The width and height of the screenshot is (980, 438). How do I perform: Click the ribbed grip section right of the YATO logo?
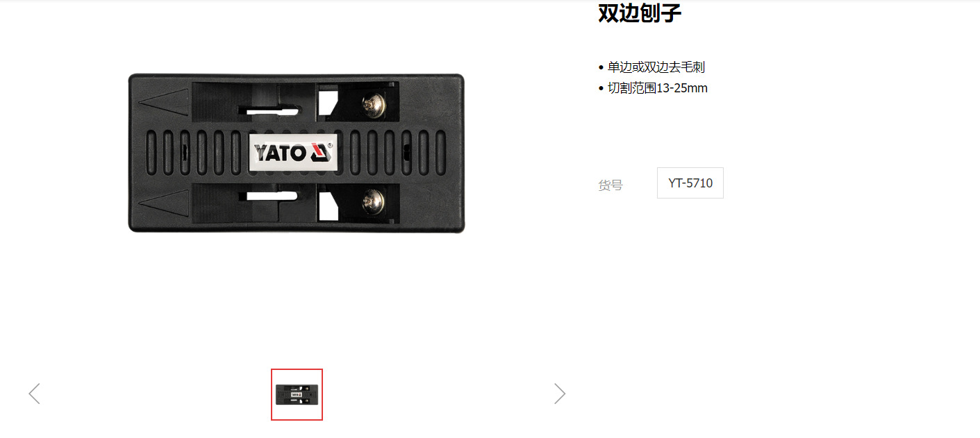click(392, 153)
